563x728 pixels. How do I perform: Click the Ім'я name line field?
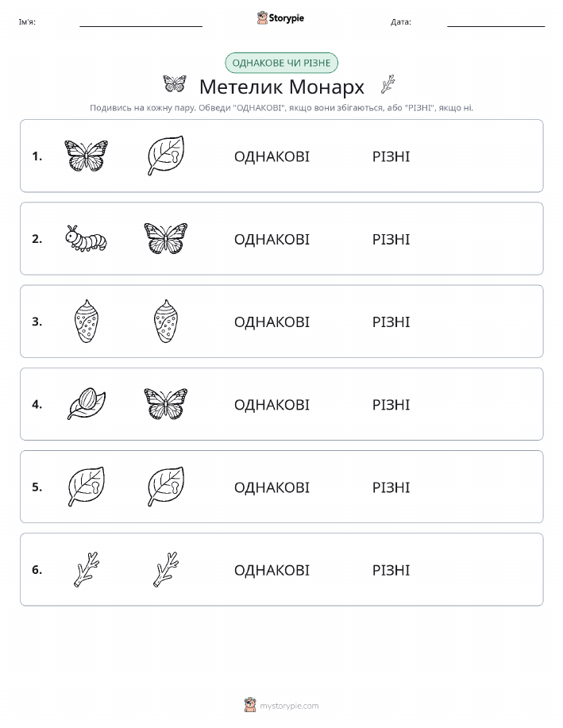coord(141,22)
